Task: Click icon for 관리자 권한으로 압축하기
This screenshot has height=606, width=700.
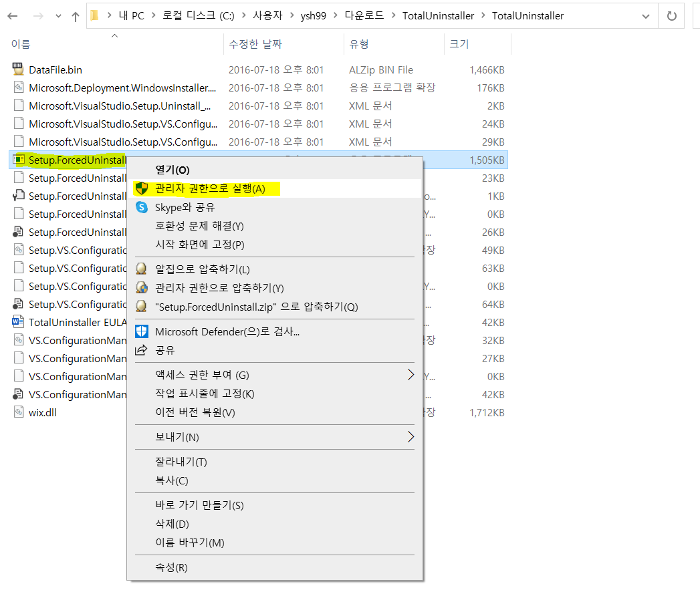Action: (x=142, y=287)
